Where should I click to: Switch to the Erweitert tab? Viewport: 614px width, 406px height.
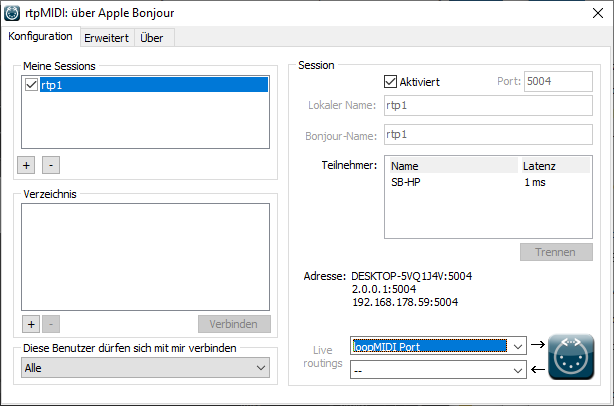[x=104, y=37]
